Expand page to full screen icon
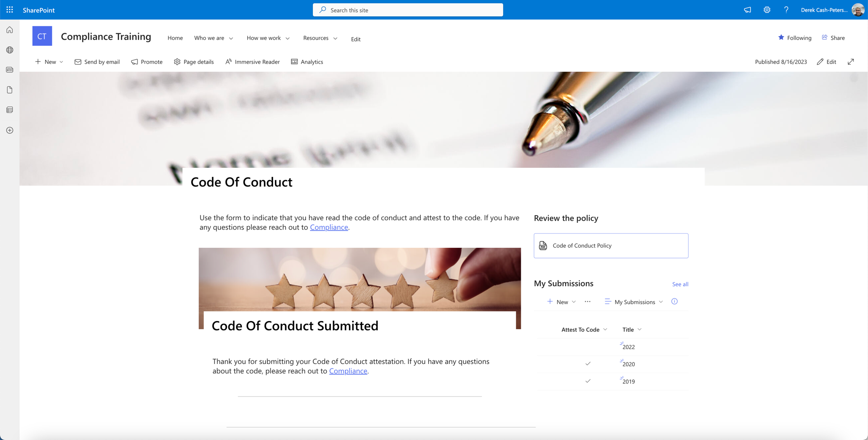 pyautogui.click(x=850, y=62)
